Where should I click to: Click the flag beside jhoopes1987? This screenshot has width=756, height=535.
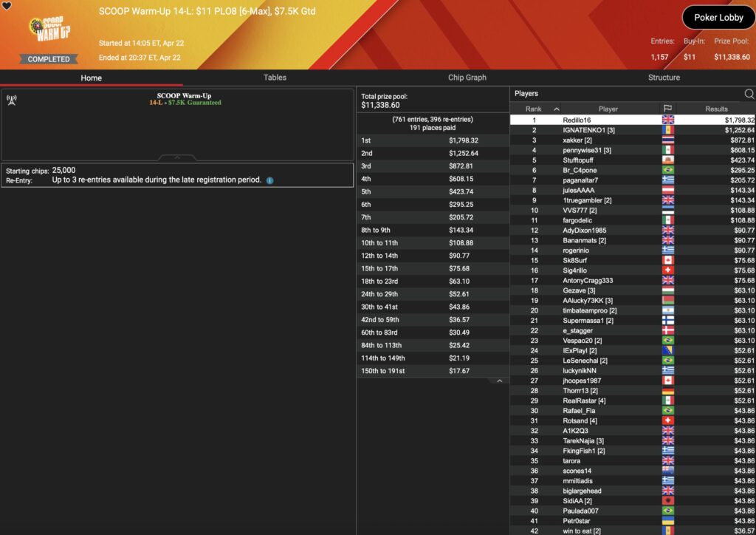[667, 381]
